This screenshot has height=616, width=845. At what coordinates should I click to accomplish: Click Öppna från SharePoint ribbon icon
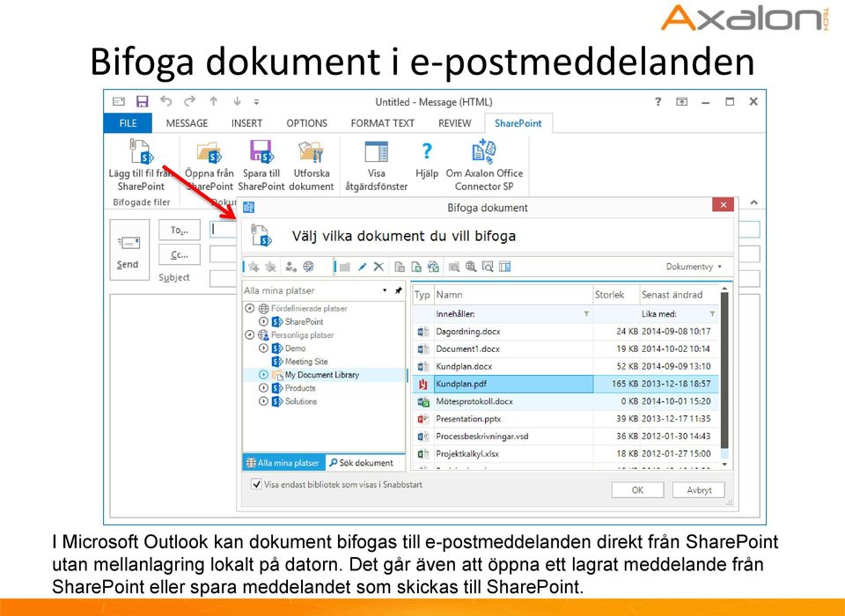(209, 152)
